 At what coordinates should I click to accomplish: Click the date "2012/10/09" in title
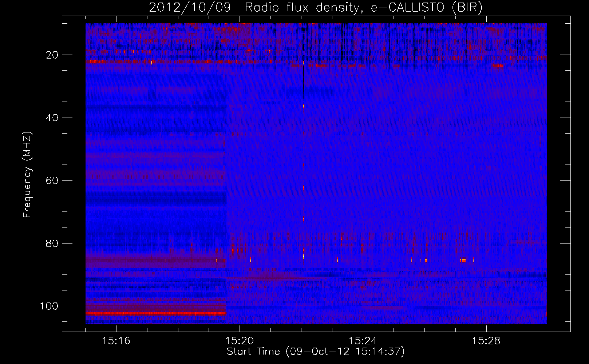point(190,8)
